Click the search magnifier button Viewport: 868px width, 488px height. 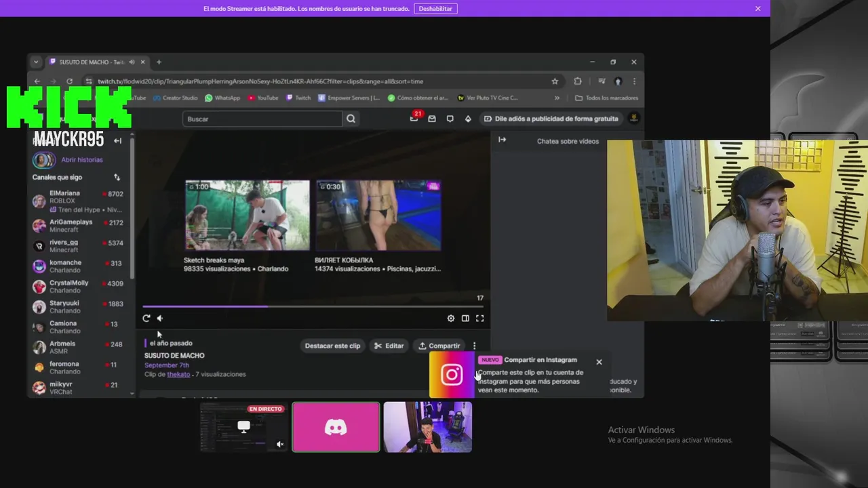351,119
